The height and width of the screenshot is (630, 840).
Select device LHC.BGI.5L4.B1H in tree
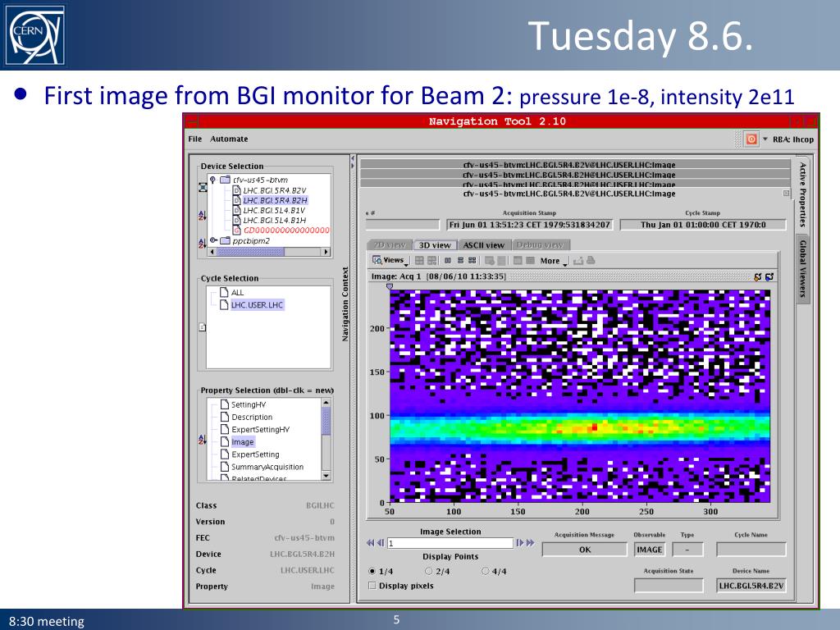tap(275, 220)
